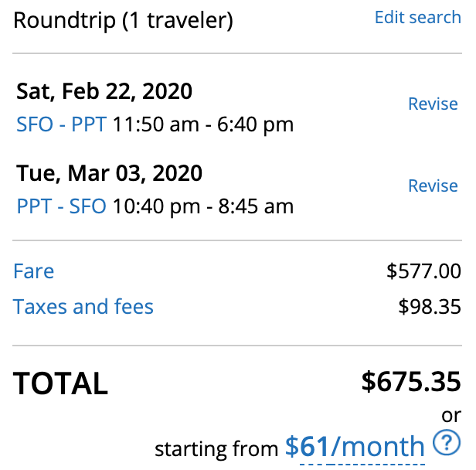The image size is (476, 470).
Task: Click the Roundtrip (1 traveler) heading
Action: (124, 21)
